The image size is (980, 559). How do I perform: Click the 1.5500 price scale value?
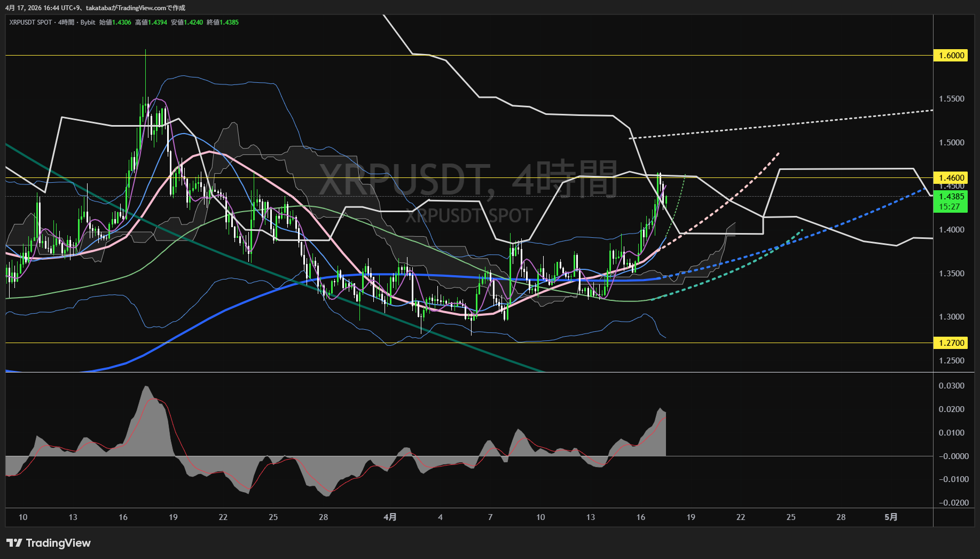pos(951,99)
